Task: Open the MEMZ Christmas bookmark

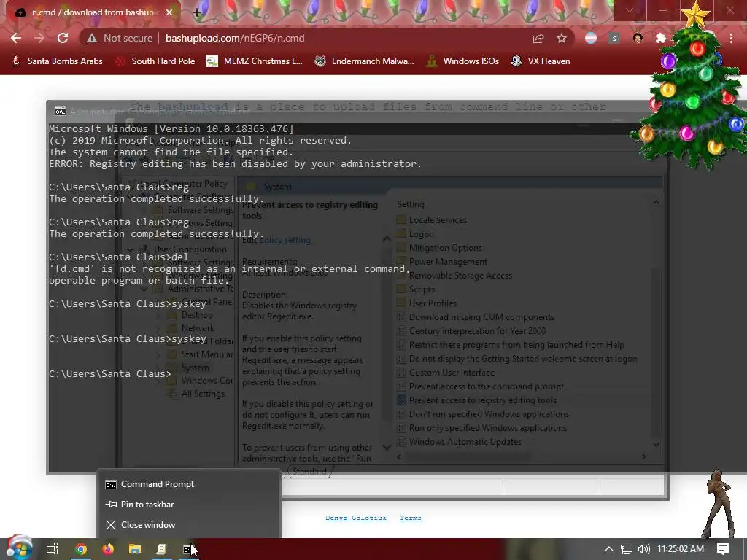Action: 255,61
